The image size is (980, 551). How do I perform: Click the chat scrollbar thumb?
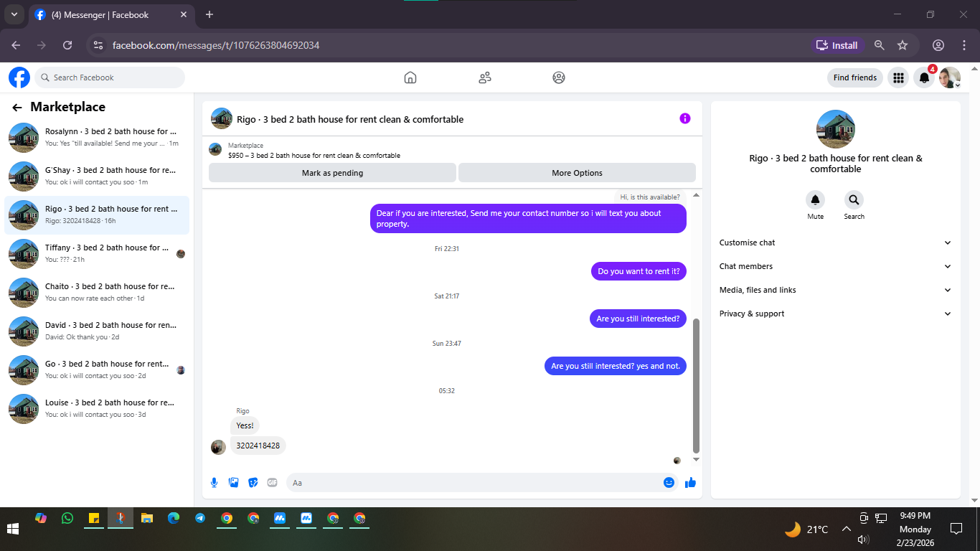click(x=696, y=386)
